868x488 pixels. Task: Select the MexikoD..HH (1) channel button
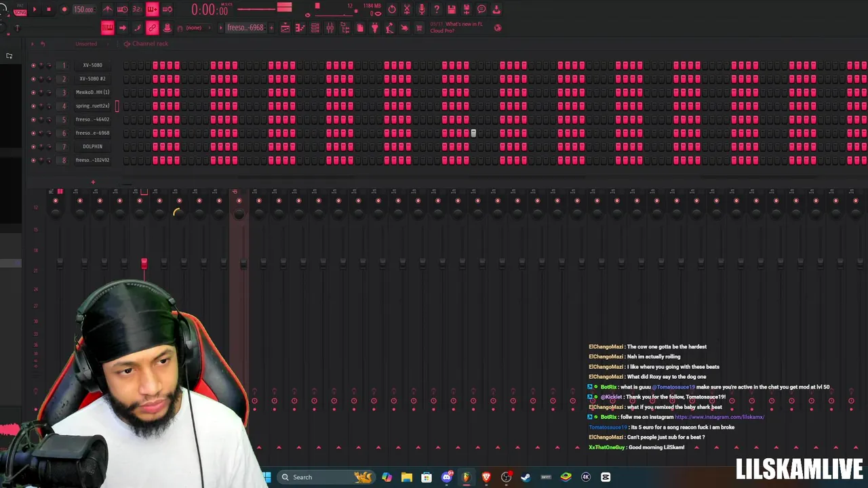tap(92, 92)
